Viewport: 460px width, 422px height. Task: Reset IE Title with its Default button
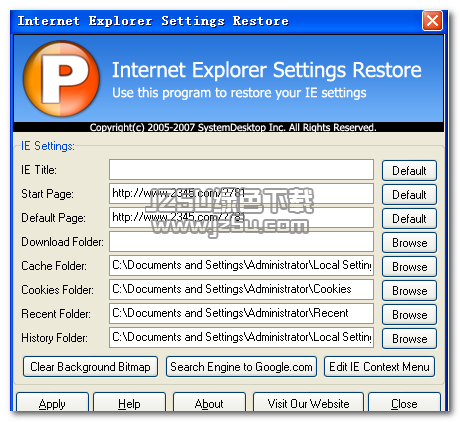pyautogui.click(x=409, y=171)
